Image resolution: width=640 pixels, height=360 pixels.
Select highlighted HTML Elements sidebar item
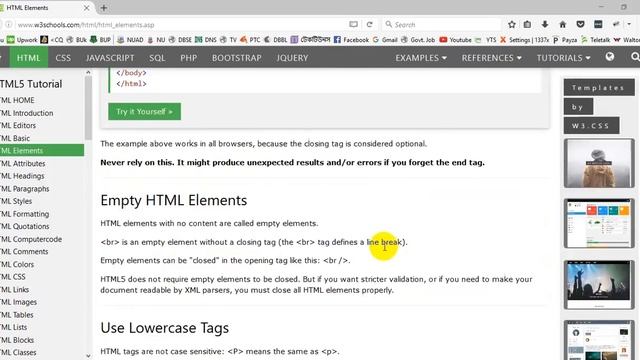42,150
